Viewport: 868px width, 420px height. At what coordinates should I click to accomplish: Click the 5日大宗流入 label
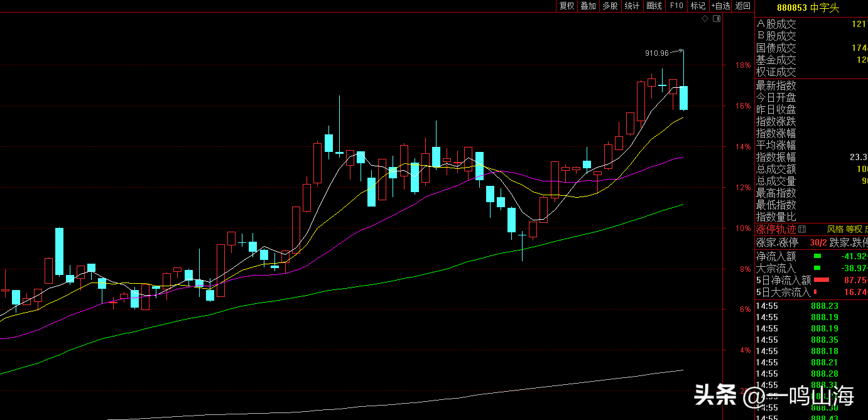[x=783, y=292]
